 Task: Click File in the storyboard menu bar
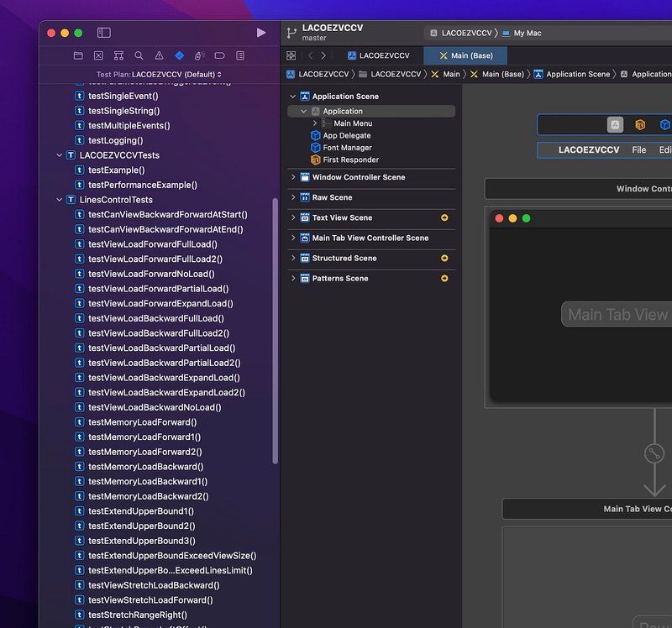click(x=638, y=150)
